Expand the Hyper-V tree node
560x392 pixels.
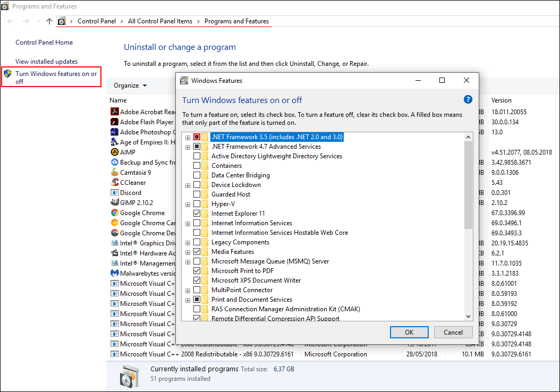tap(188, 204)
